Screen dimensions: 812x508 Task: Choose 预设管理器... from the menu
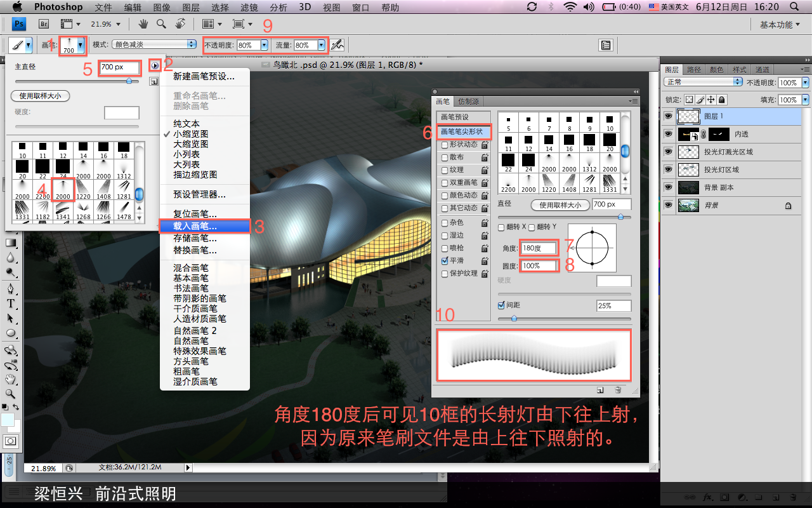point(204,194)
